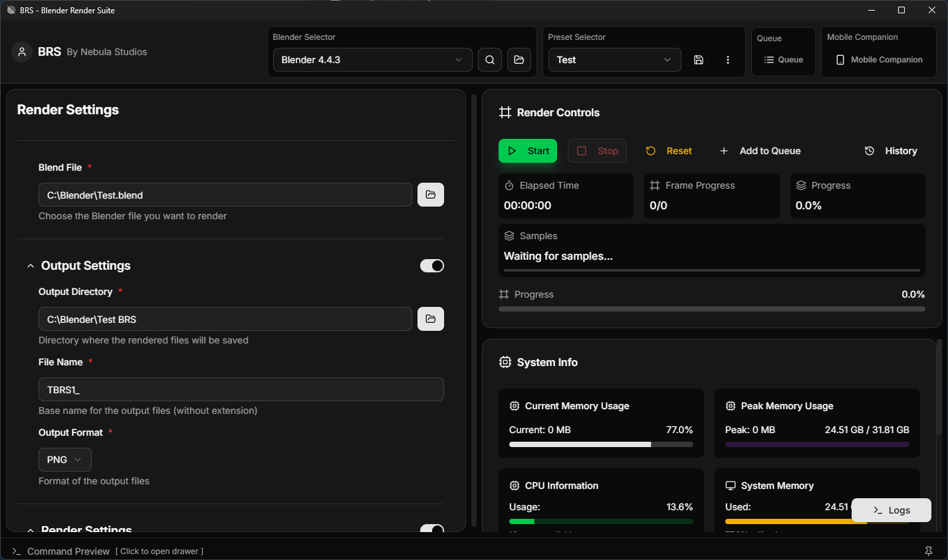Open Command Preview drawer

pyautogui.click(x=115, y=551)
